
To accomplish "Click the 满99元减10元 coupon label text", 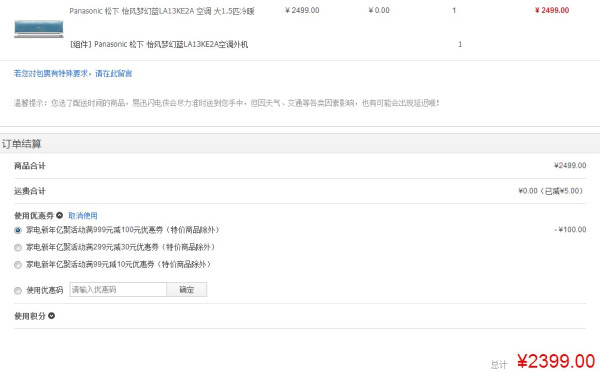I will 118,264.
